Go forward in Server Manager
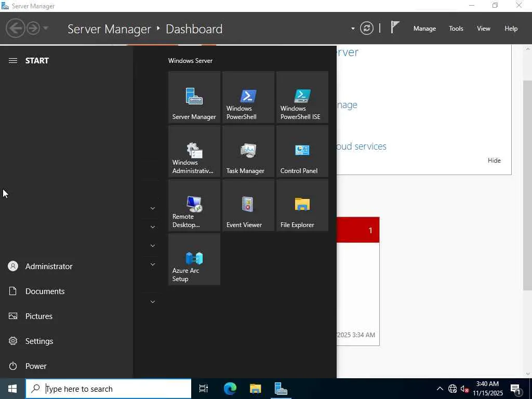 tap(33, 28)
